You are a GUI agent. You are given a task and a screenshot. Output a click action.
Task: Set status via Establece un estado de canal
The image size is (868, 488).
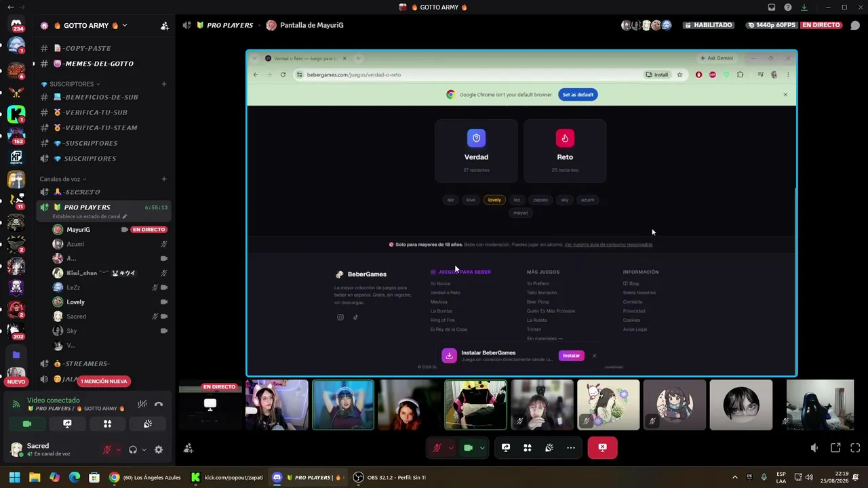(x=90, y=216)
